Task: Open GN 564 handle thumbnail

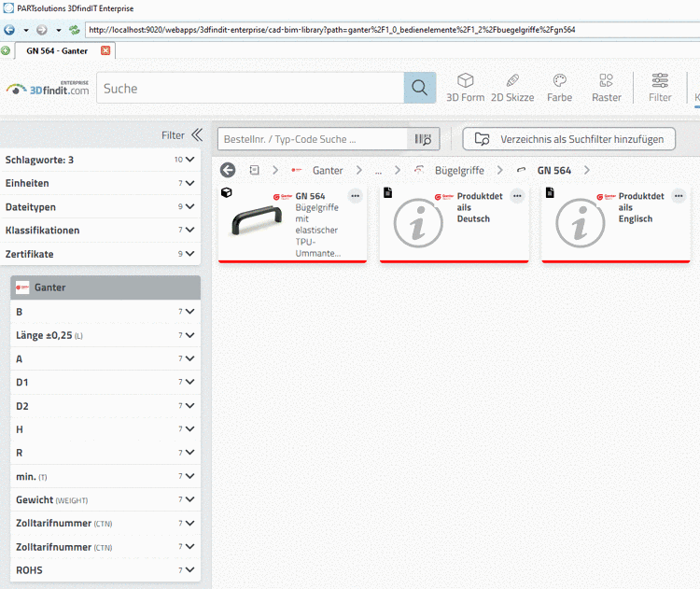Action: (257, 219)
